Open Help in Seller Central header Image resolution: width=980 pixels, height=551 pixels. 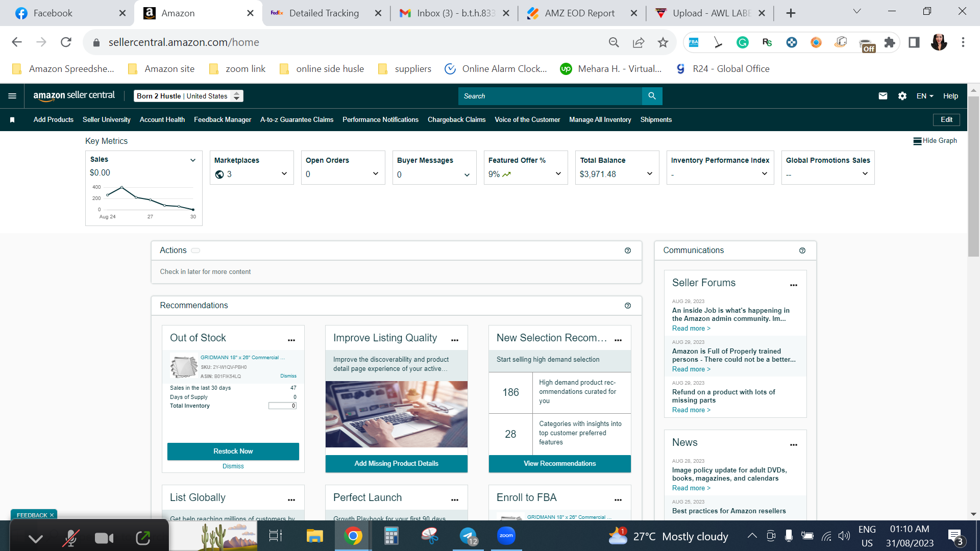950,96
